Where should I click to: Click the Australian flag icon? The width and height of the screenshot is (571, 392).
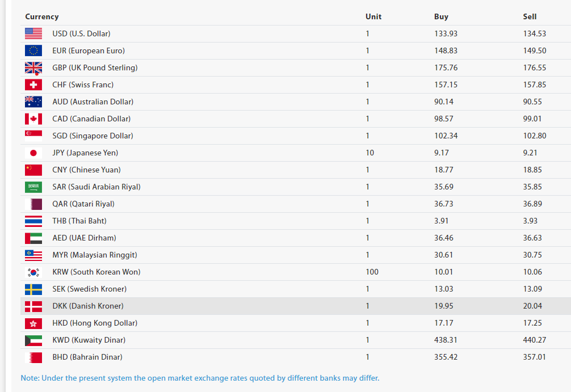tap(33, 102)
